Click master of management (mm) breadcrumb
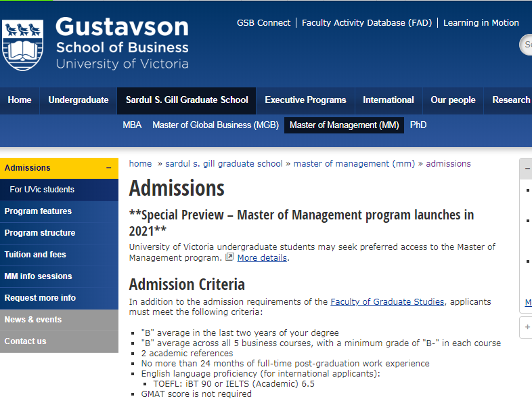Image resolution: width=532 pixels, height=403 pixels. point(354,164)
